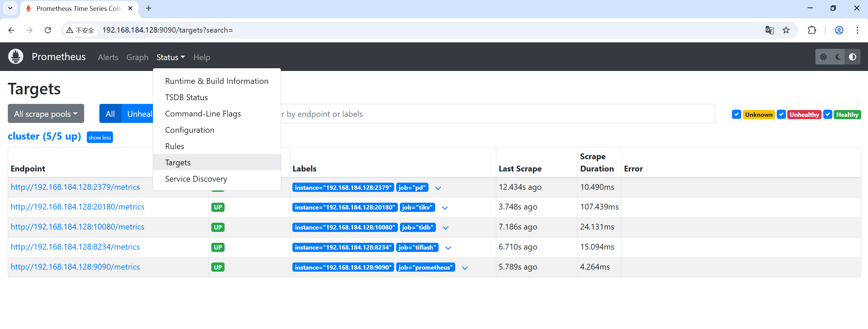Open the Rules menu entry
Screen dimensions: 868x329
[217, 146]
